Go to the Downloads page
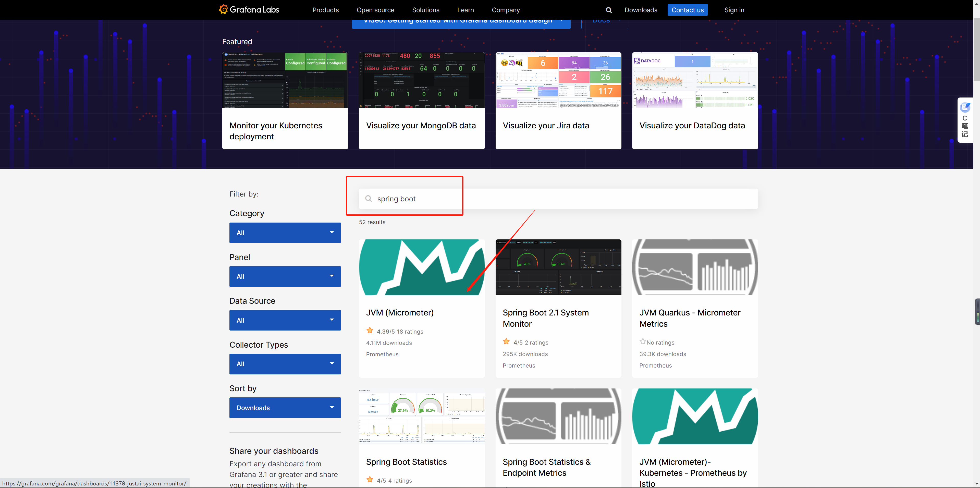 pyautogui.click(x=641, y=10)
